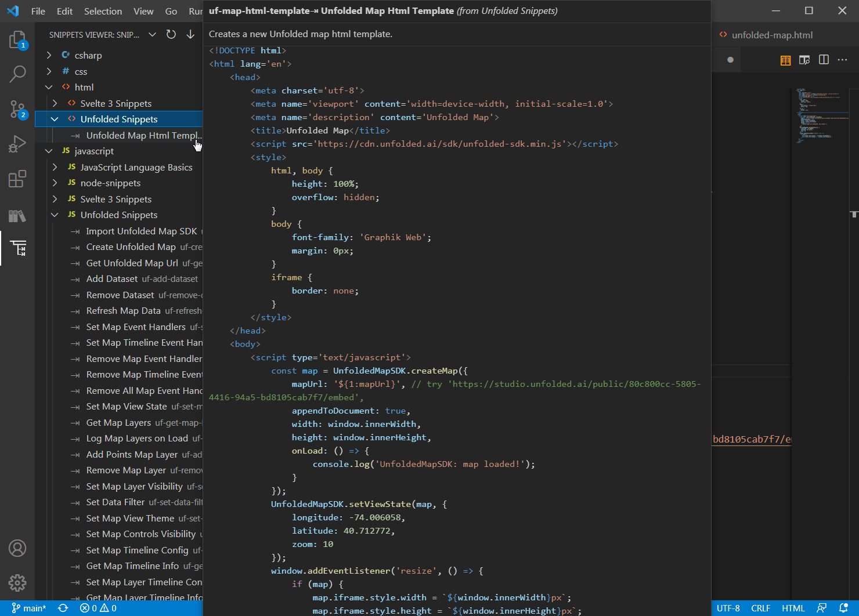Open the Extensions view icon

17,179
